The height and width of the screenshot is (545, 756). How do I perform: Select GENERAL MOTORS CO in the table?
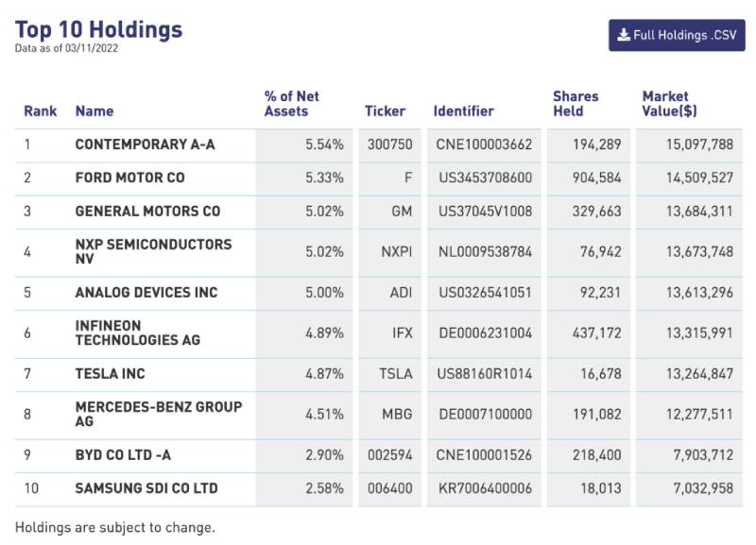[x=147, y=211]
